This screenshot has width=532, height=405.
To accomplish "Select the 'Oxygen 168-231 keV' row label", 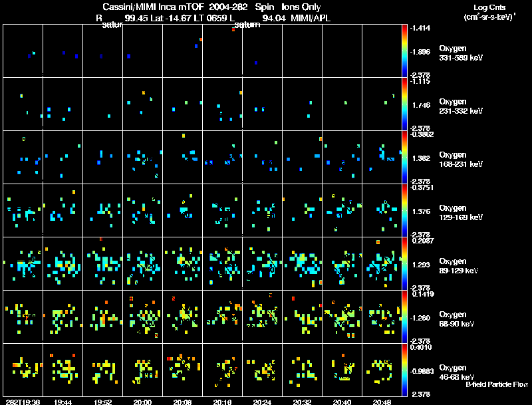I will [461, 160].
